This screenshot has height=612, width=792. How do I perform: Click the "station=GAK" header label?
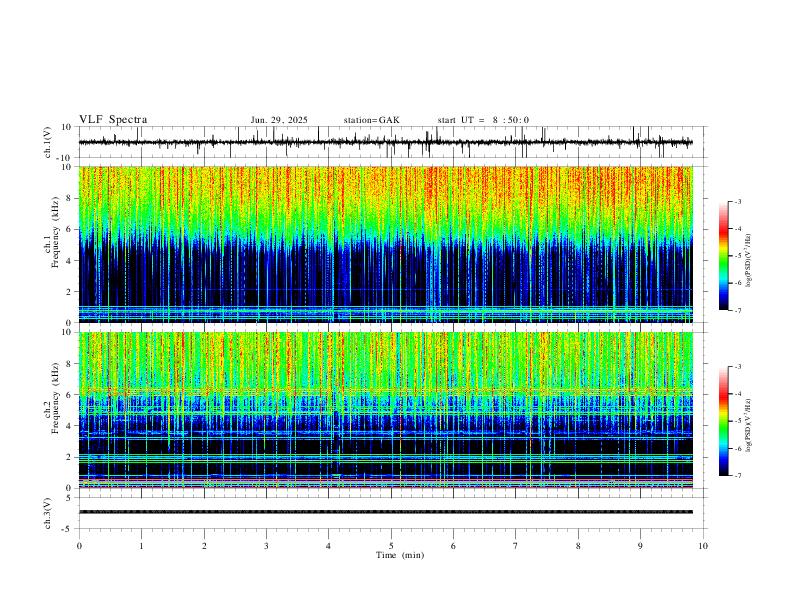pos(371,120)
